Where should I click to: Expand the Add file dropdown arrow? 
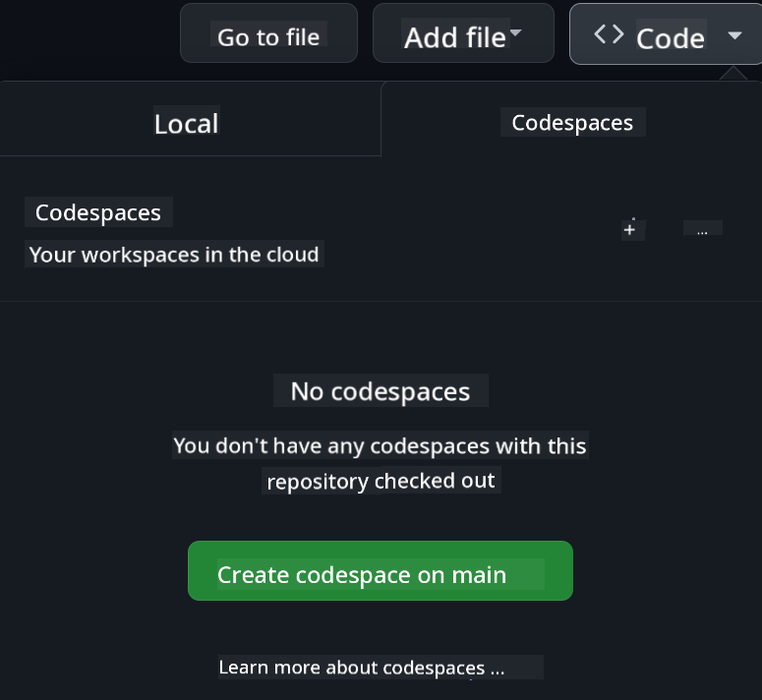516,34
